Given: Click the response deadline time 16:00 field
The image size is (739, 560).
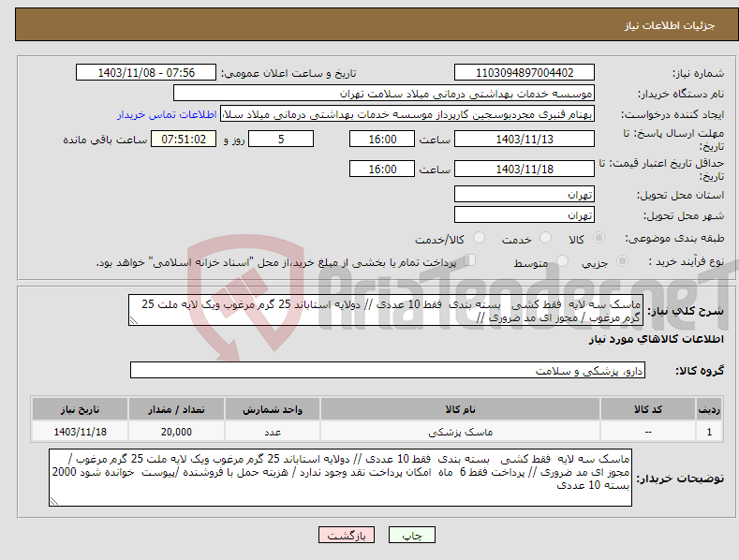Looking at the screenshot, I should click(x=382, y=139).
